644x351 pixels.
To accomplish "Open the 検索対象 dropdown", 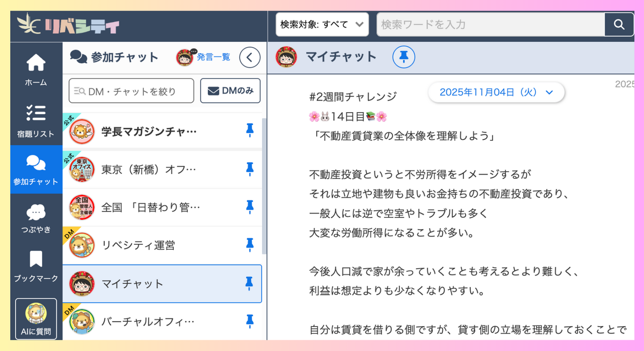I will tap(322, 24).
